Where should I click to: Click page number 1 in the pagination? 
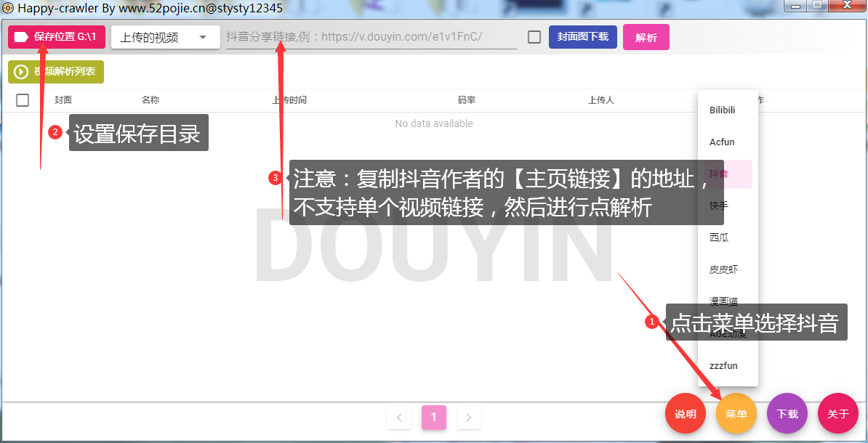(434, 418)
